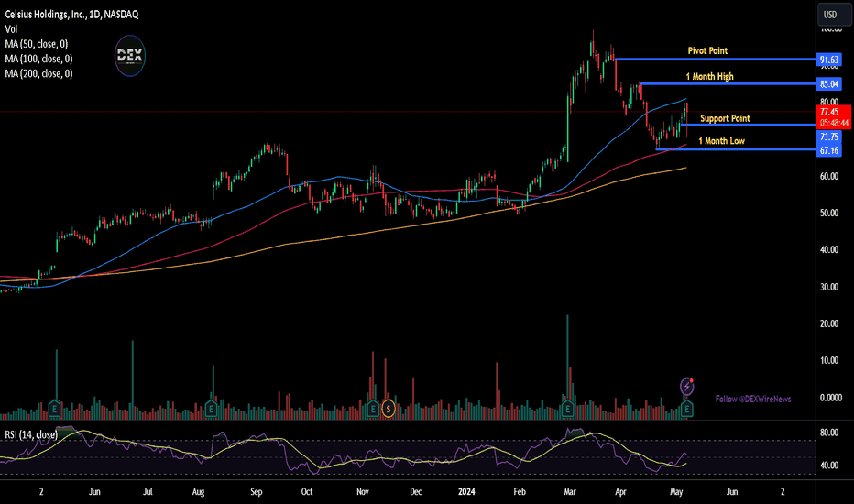Click the 73.75 support price label

point(829,137)
